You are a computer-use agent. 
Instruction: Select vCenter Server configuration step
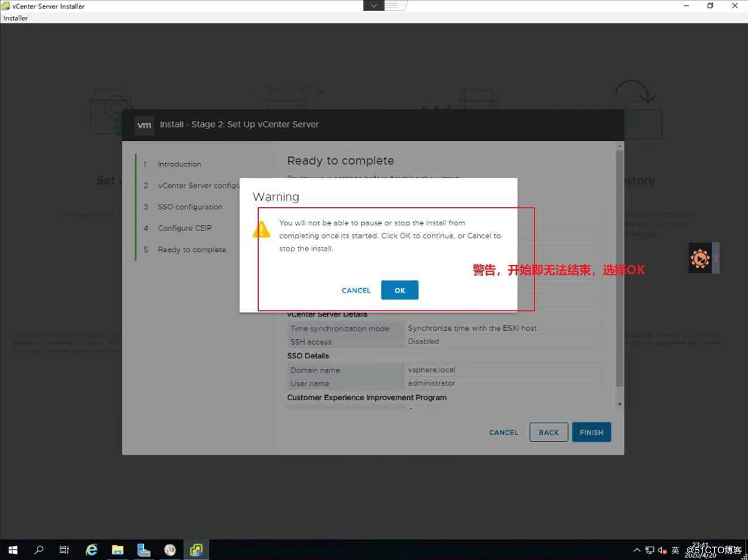[x=198, y=186]
